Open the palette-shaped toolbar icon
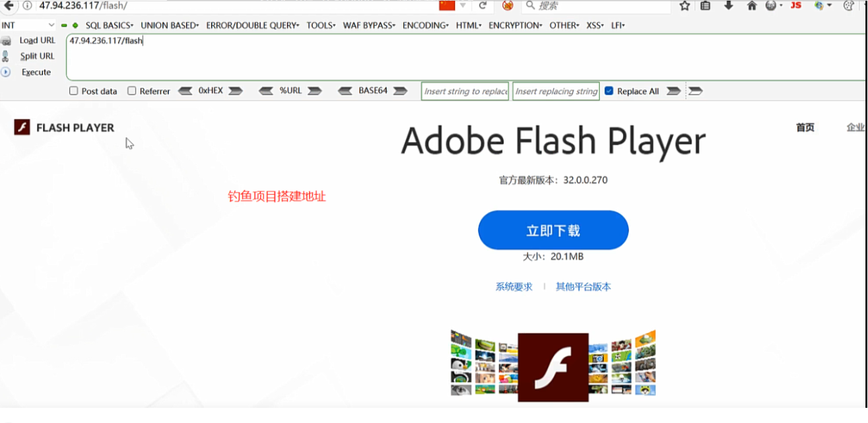 (x=848, y=5)
